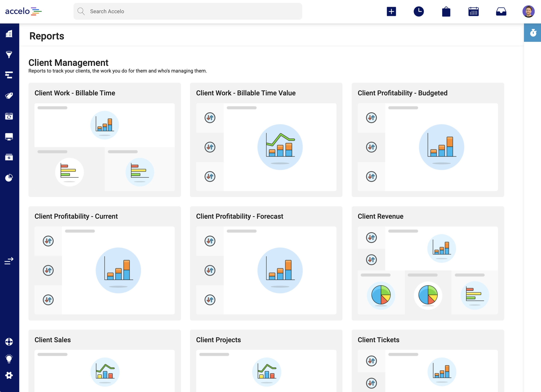Open the user profile avatar menu
Screen dimensions: 541x392
point(528,11)
